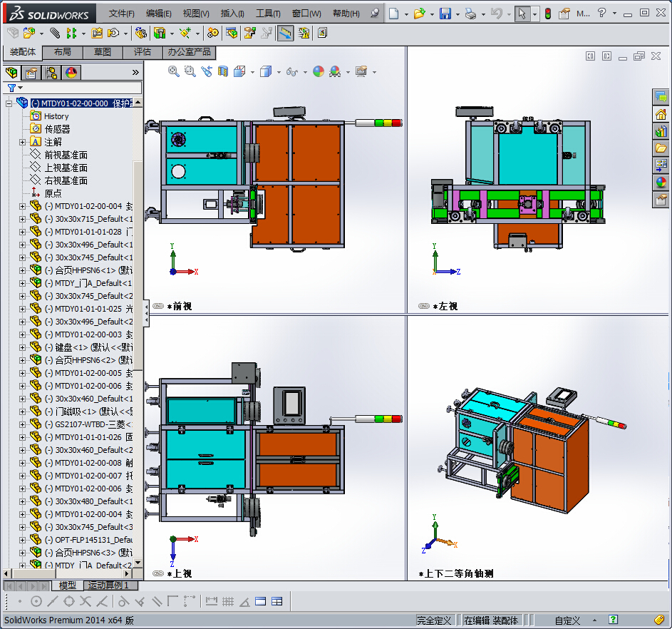Click the Bill of Materials icon
The width and height of the screenshot is (672, 629).
[232, 33]
